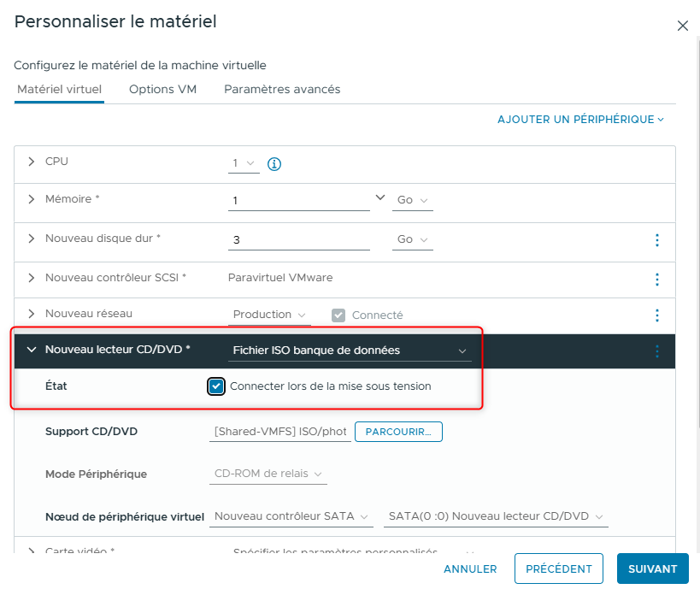Screen dimensions: 700x595
Task: Open the Production network dropdown
Action: pos(270,315)
